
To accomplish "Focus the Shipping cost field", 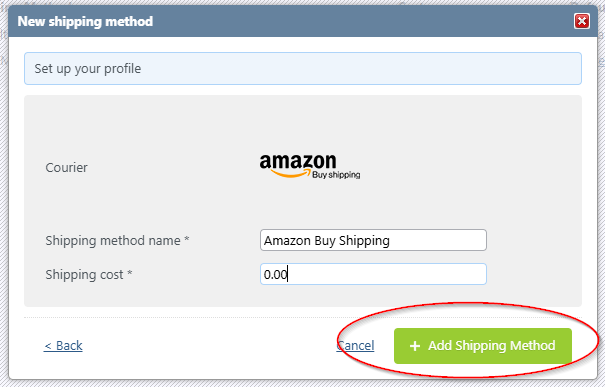I will (373, 274).
